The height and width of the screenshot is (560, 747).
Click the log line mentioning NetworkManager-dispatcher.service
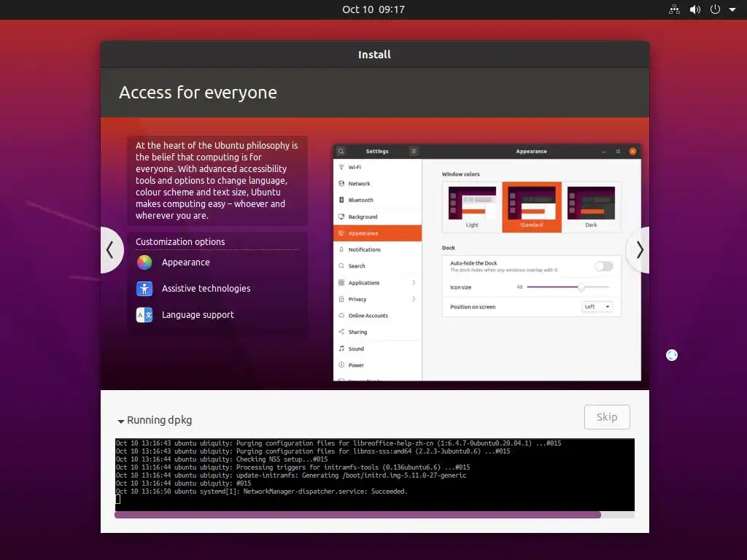click(x=262, y=491)
